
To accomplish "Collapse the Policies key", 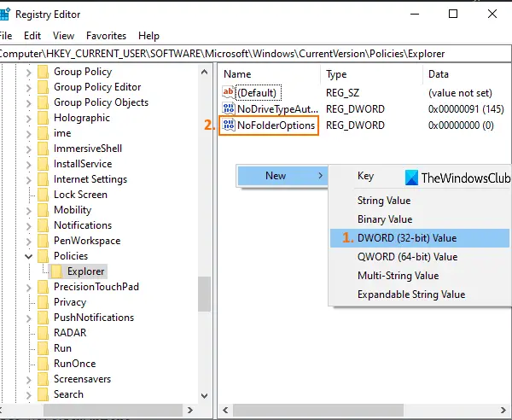I will (29, 256).
